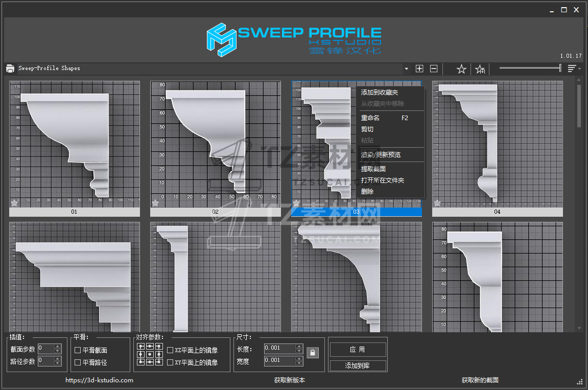Viewport: 588px width, 390px height.
Task: Decrease 宽度 with the down spinner
Action: (299, 363)
